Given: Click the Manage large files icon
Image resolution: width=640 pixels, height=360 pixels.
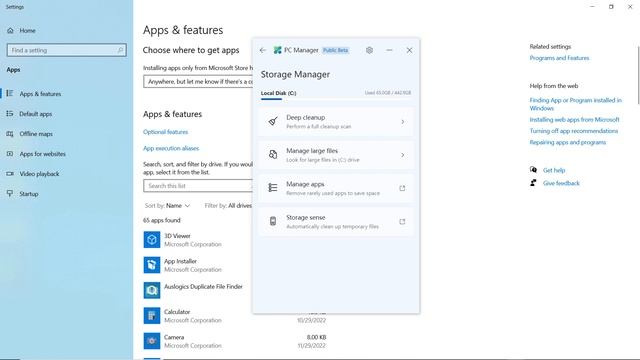Looking at the screenshot, I should tap(273, 155).
